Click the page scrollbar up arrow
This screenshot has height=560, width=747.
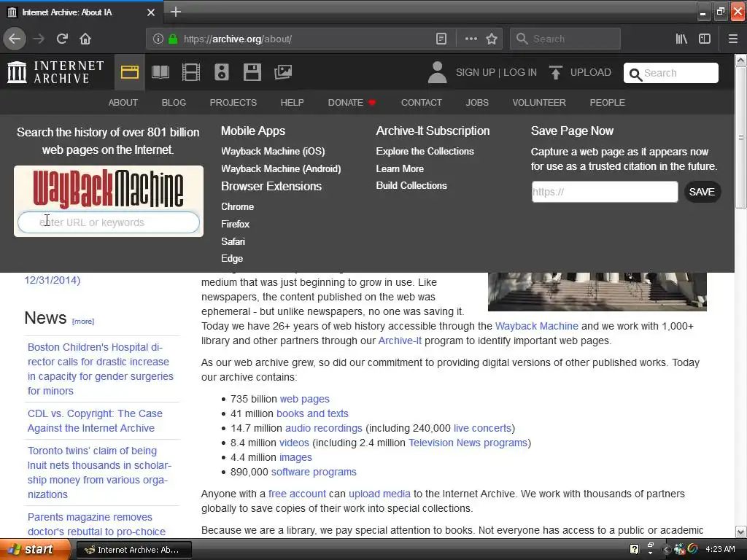[x=741, y=60]
